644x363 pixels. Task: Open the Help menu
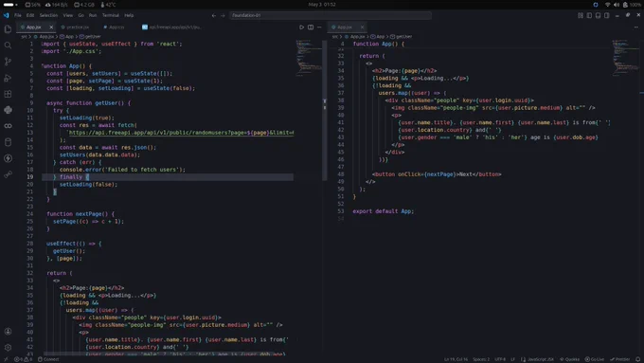129,15
